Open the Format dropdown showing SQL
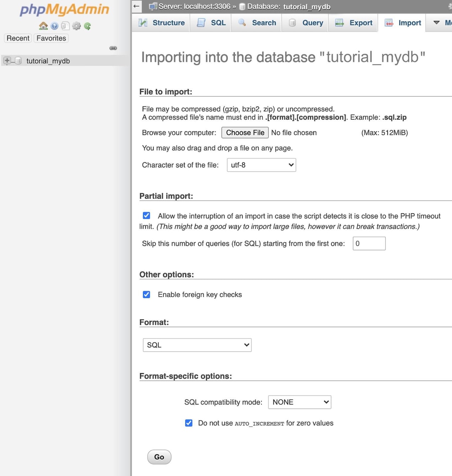Viewport: 452px width, 476px height. (197, 345)
